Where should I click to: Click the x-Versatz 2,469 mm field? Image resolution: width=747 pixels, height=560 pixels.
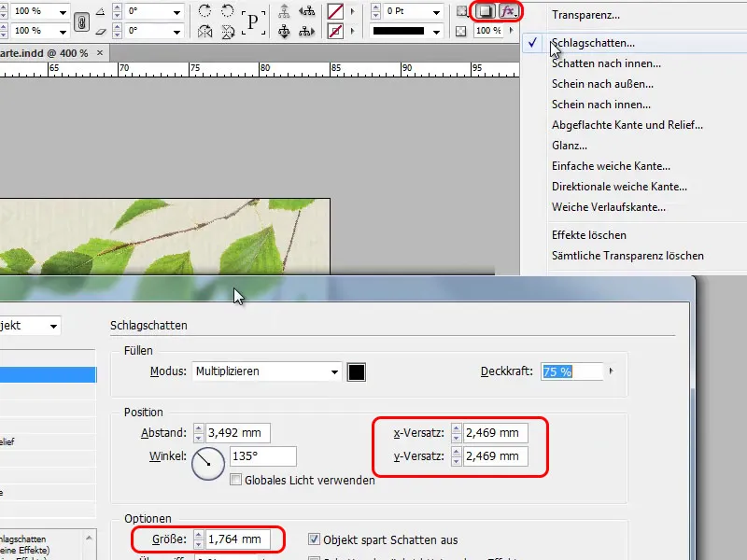click(496, 433)
